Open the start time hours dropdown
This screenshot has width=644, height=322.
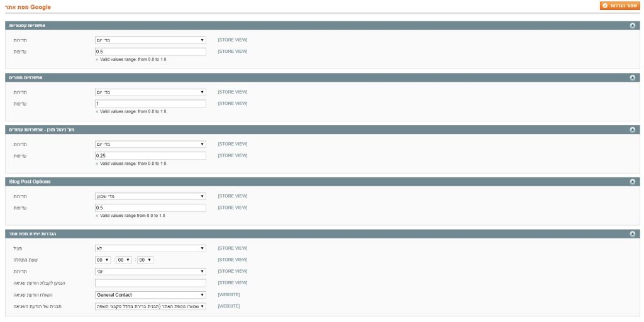tap(103, 260)
